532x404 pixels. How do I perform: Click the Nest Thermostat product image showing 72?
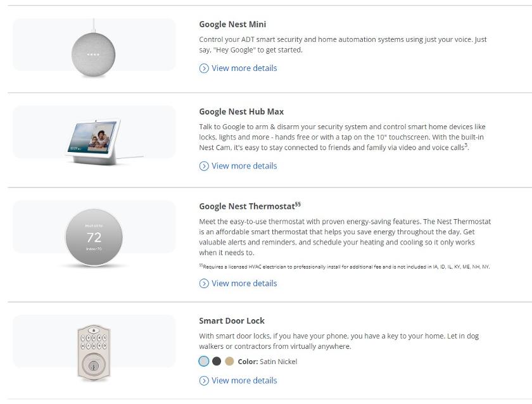[x=94, y=237]
